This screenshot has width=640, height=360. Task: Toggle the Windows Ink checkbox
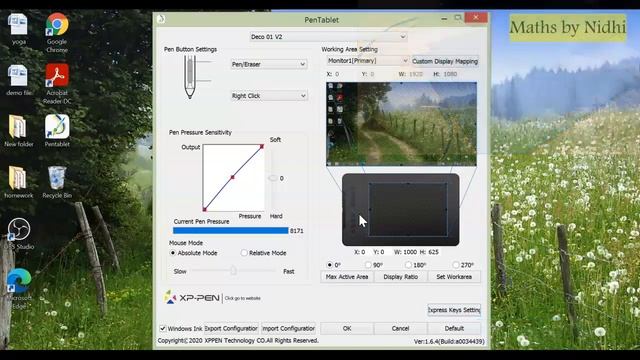point(163,329)
